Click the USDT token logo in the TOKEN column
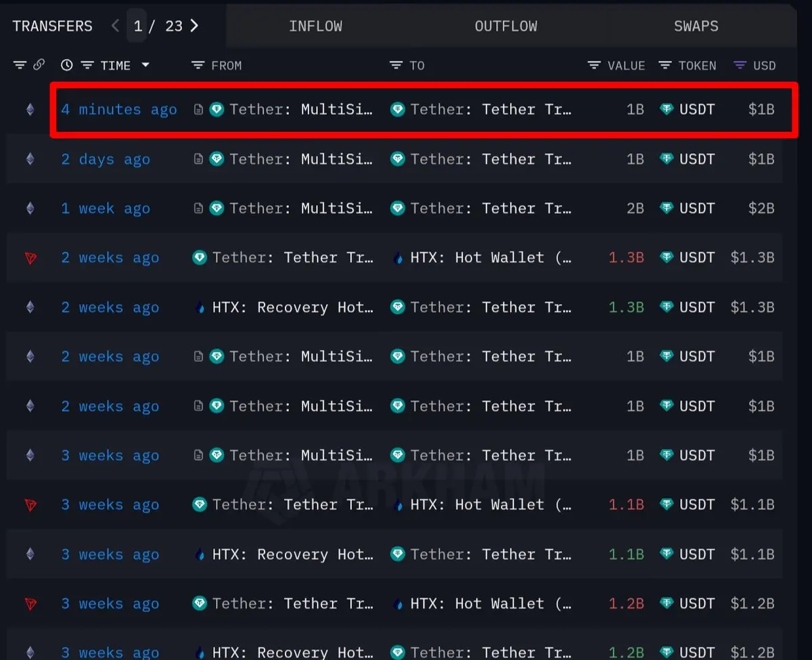The height and width of the screenshot is (660, 812). tap(667, 109)
